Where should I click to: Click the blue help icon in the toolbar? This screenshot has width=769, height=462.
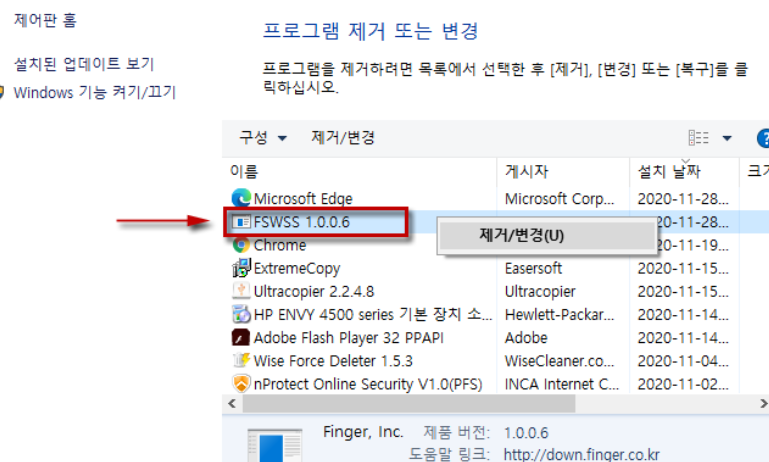[x=763, y=138]
